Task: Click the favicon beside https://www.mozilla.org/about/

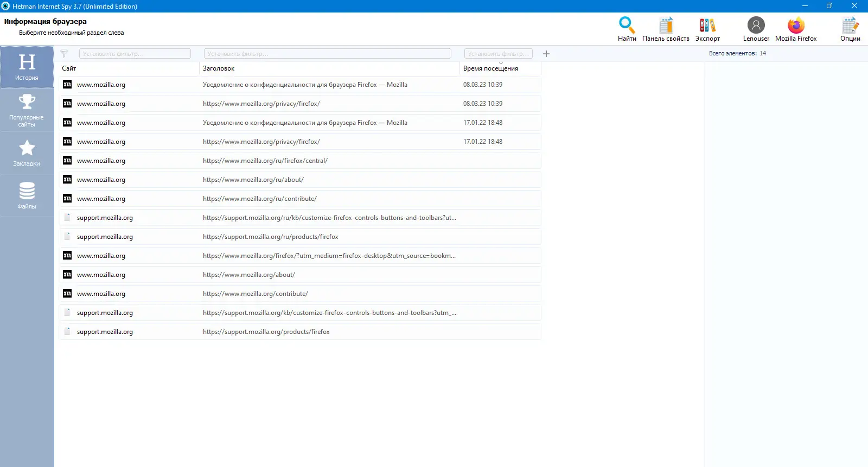Action: pos(67,274)
